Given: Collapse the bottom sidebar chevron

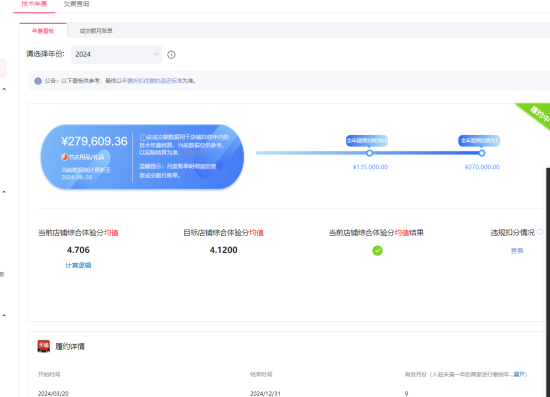Looking at the screenshot, I should click(4, 315).
